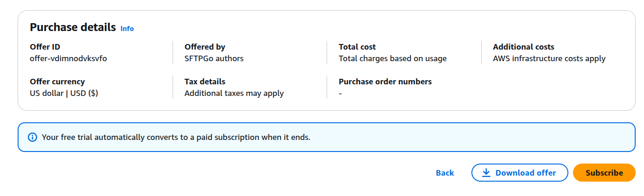Click the AWS infrastructure costs apply text

pos(549,58)
